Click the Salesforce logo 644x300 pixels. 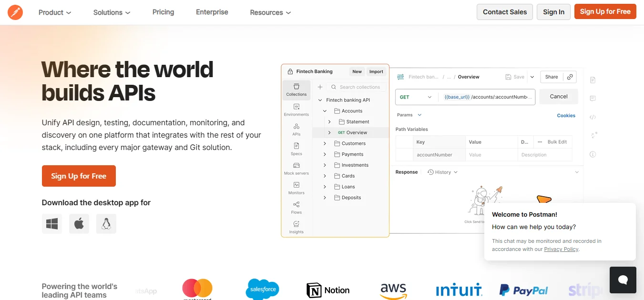(x=262, y=289)
